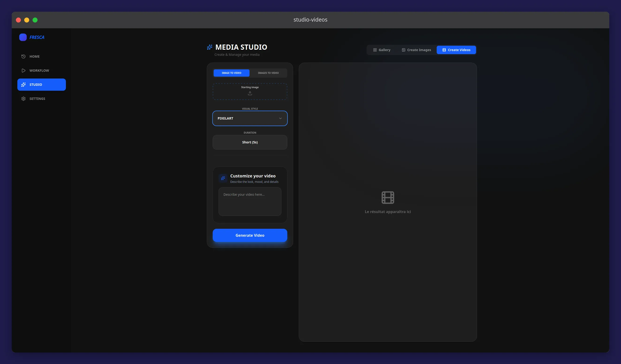The width and height of the screenshot is (621, 364).
Task: Click the FRESCA brand name link
Action: point(37,38)
